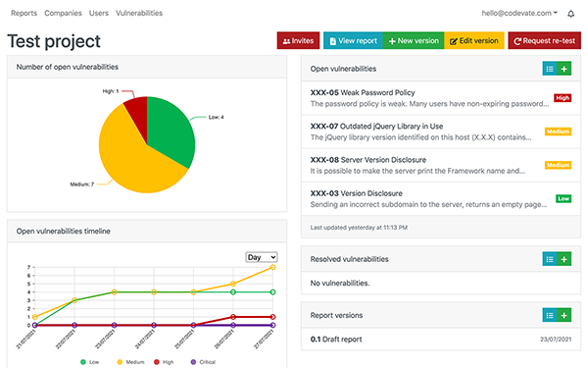Open the 0.1 Draft report version
The height and width of the screenshot is (368, 588).
(x=441, y=340)
